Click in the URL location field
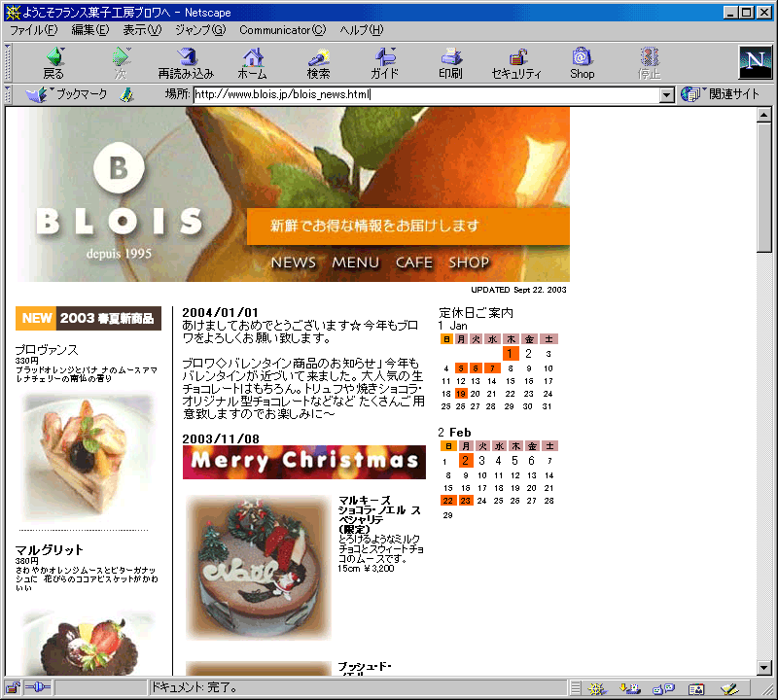 pyautogui.click(x=427, y=94)
